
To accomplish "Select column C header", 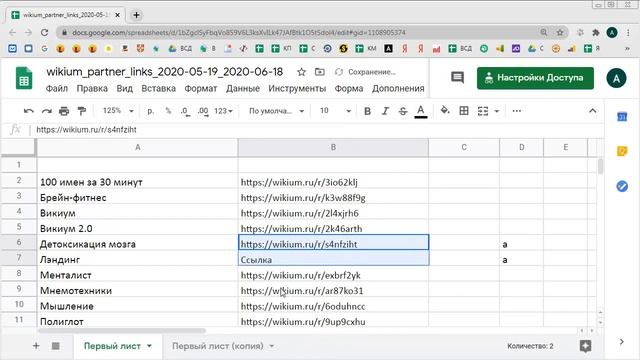I will point(464,147).
